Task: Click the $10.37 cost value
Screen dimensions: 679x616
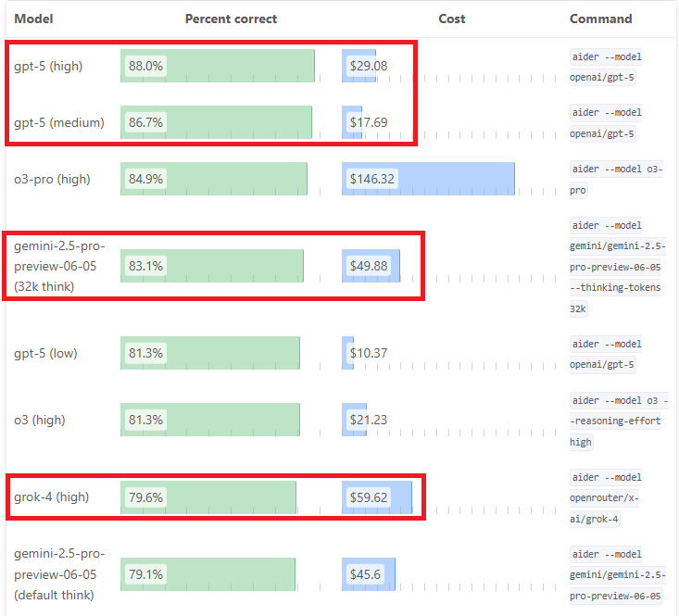Action: tap(369, 353)
